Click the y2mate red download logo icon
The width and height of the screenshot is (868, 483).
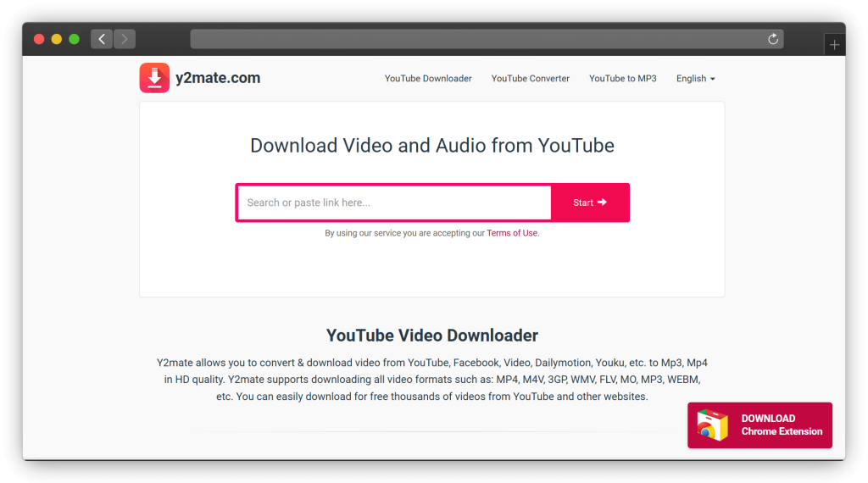pos(154,78)
